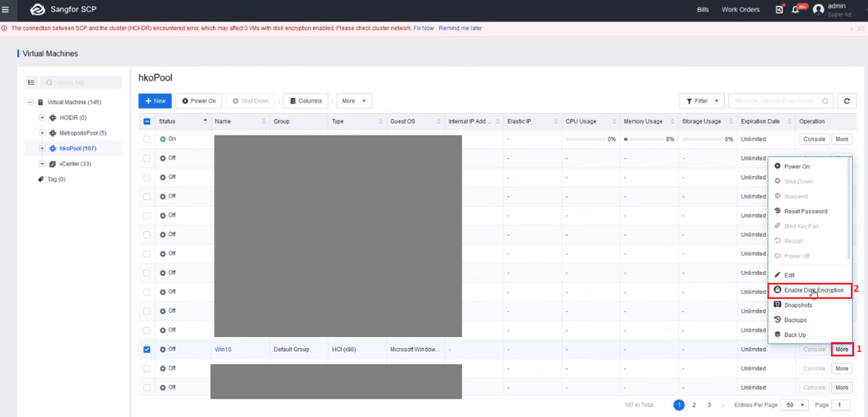Expand the vCenter (33) node
Viewport: 868px width, 417px height.
click(x=42, y=164)
